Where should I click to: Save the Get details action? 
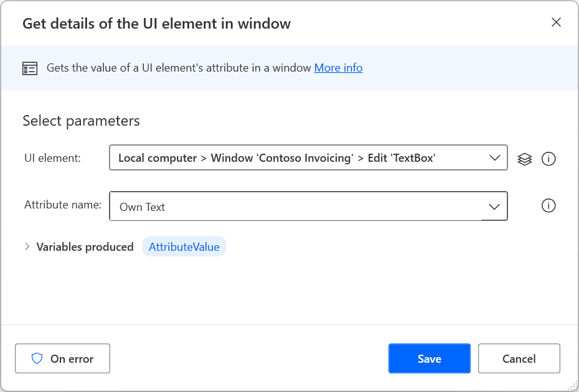[x=429, y=358]
